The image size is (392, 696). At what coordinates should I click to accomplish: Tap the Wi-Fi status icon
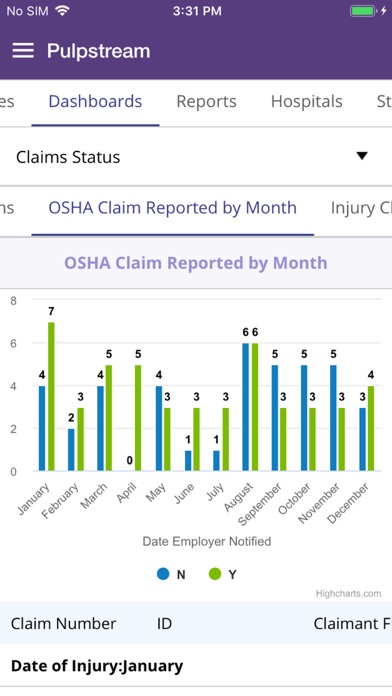pos(63,11)
